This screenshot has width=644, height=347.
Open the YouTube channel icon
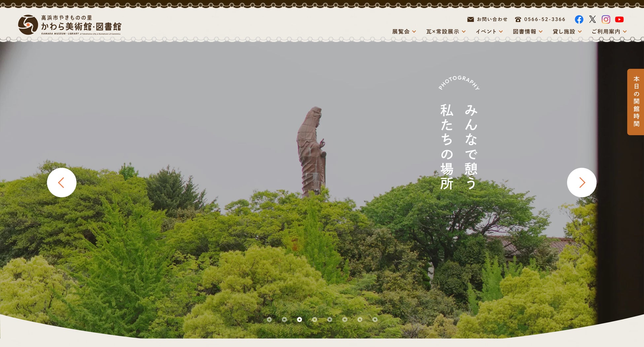[x=620, y=19]
